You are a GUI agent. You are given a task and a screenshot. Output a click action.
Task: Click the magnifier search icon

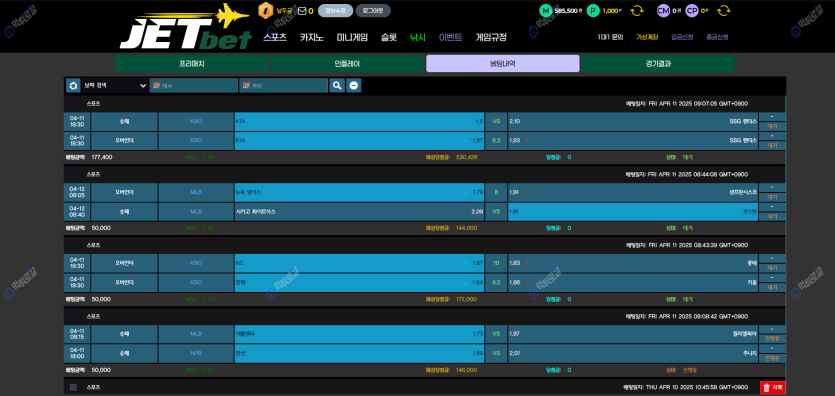(337, 85)
